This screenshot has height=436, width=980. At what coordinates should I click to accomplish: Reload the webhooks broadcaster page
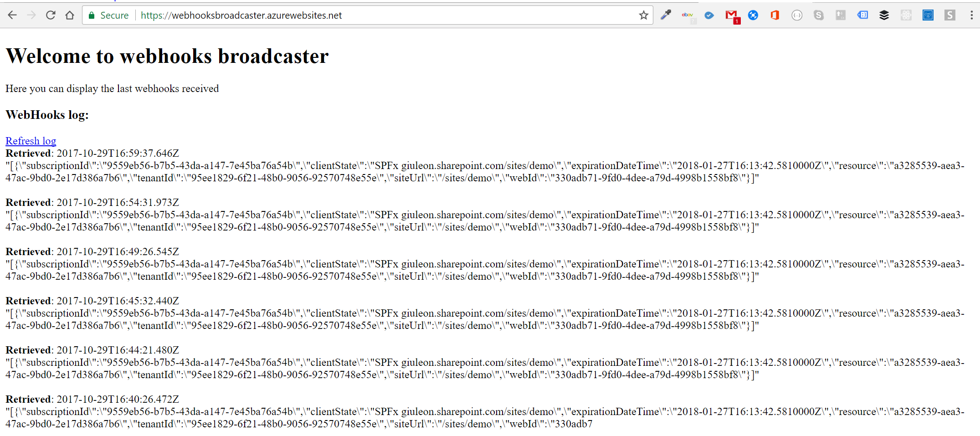(x=51, y=15)
